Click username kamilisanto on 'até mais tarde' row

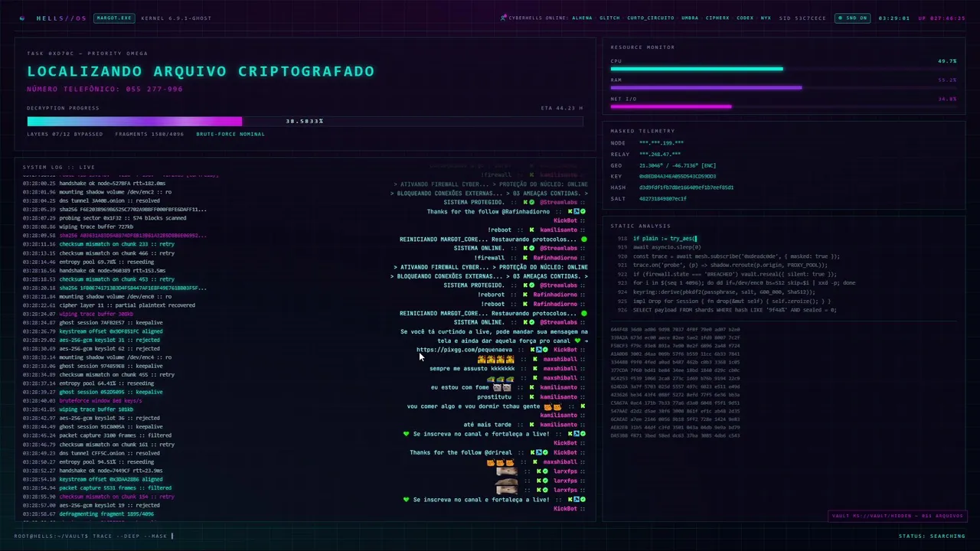pyautogui.click(x=558, y=425)
